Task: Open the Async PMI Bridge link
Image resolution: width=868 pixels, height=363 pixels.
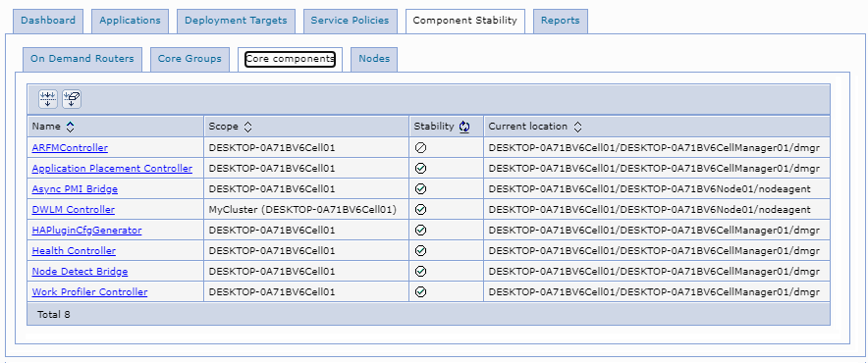Action: point(75,189)
